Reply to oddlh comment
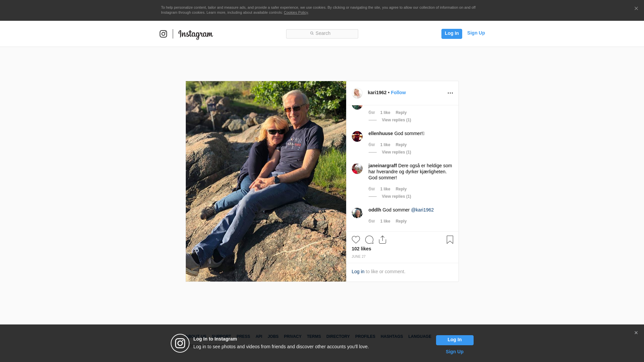 [x=401, y=221]
